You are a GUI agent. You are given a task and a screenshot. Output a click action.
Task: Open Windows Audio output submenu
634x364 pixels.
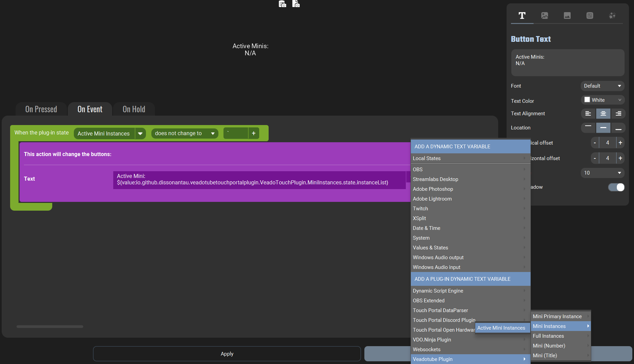[x=471, y=257]
